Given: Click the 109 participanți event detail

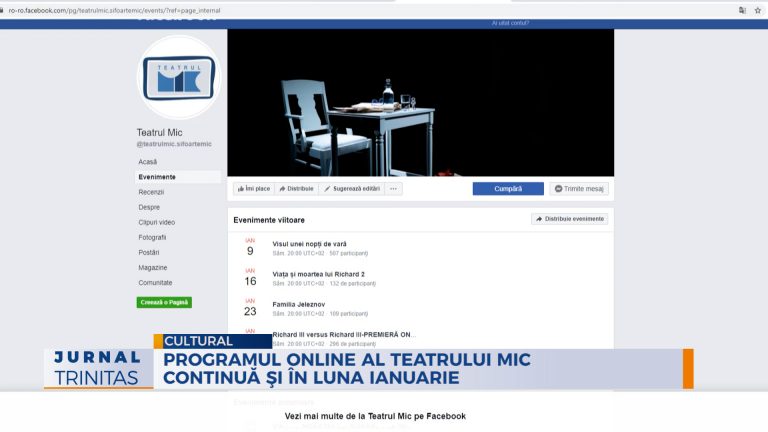Looking at the screenshot, I should (x=348, y=314).
